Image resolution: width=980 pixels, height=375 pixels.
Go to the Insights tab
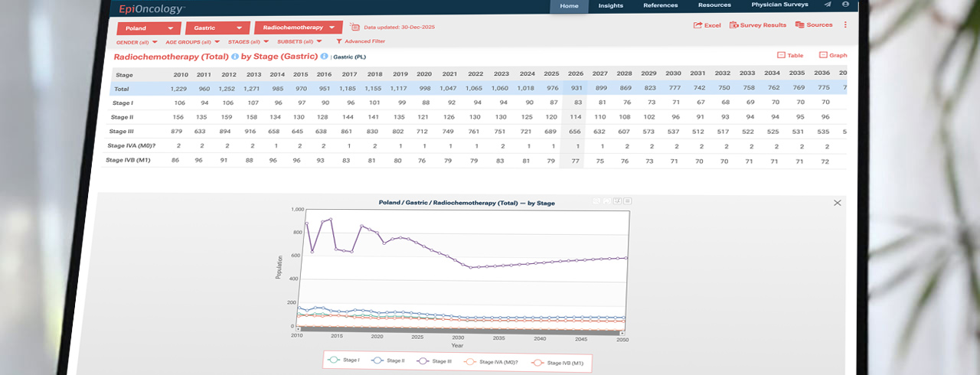tap(610, 5)
